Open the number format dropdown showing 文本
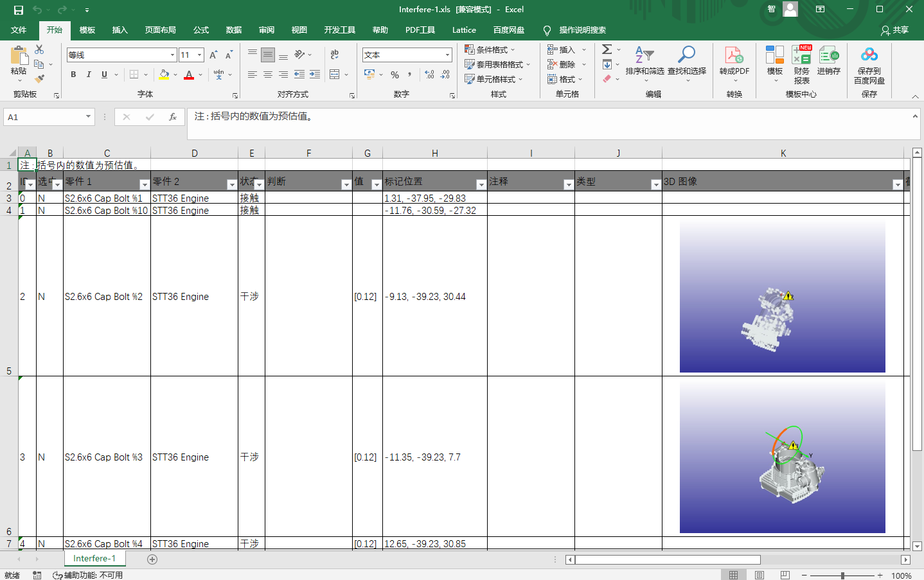 click(x=447, y=55)
